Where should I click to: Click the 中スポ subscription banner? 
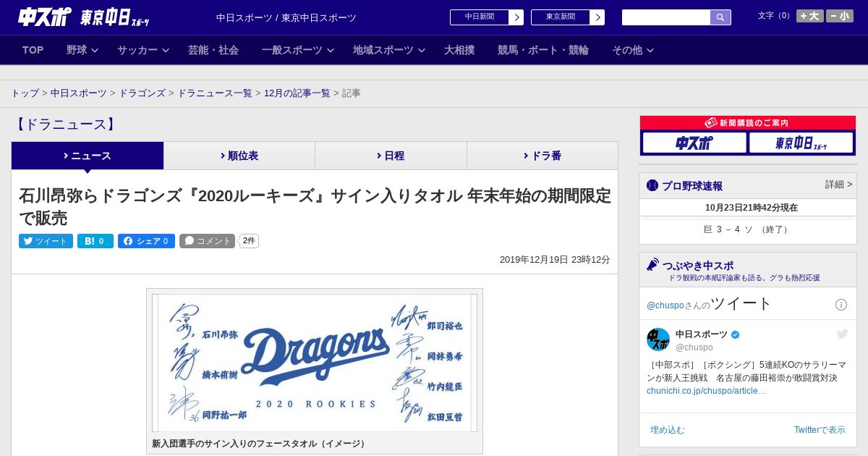click(x=694, y=143)
